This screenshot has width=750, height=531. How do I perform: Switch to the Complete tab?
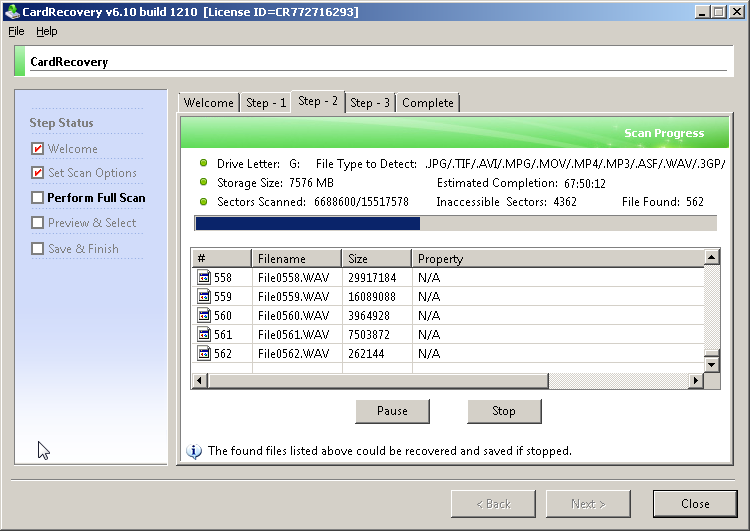tap(428, 103)
